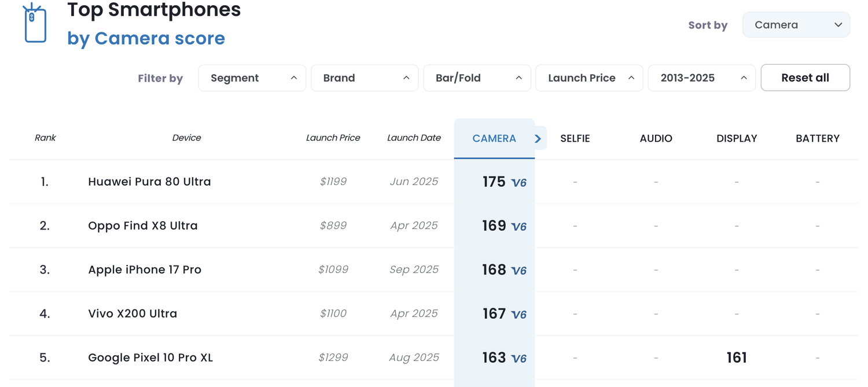Click V6 badge beside iPhone 17 Pro score

519,271
